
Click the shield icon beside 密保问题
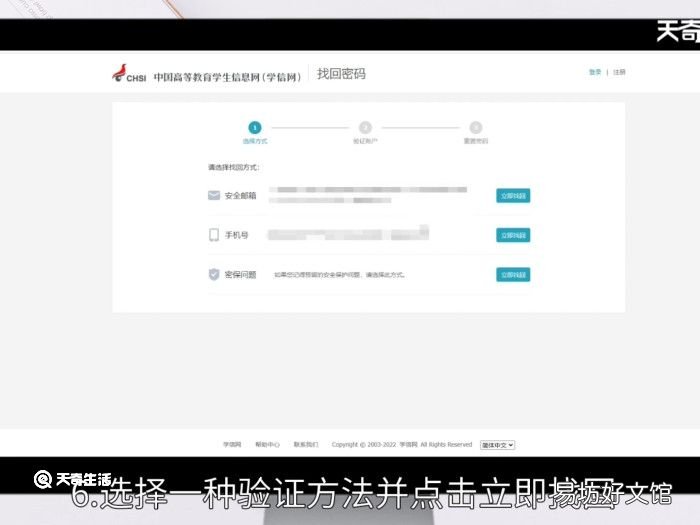click(x=214, y=274)
